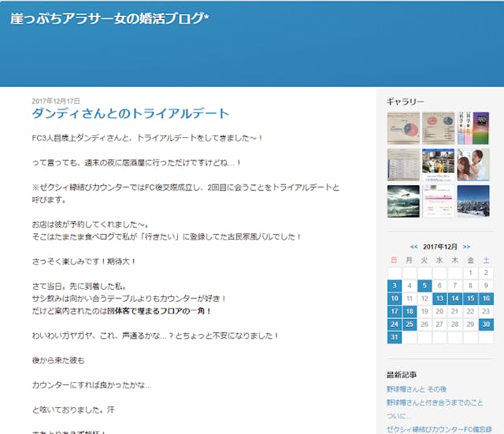This screenshot has width=504, height=434.
Task: Click line カウンターにすれば良かったかな
Action: [91, 385]
